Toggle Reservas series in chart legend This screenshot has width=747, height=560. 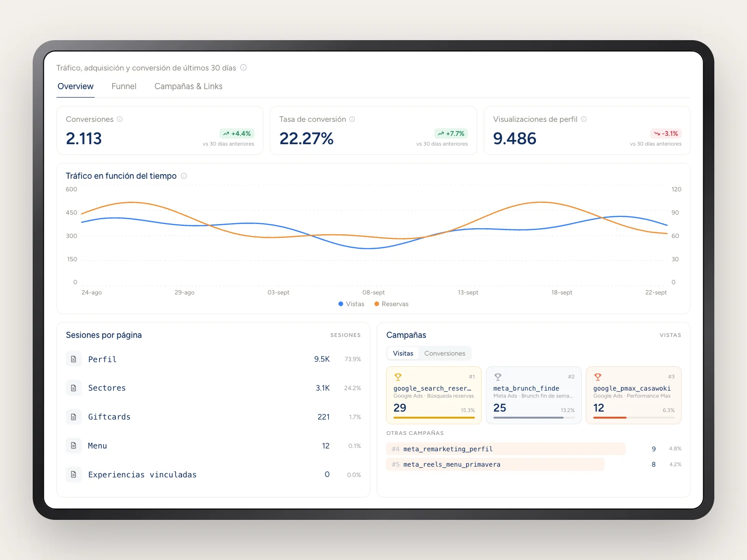pyautogui.click(x=391, y=304)
